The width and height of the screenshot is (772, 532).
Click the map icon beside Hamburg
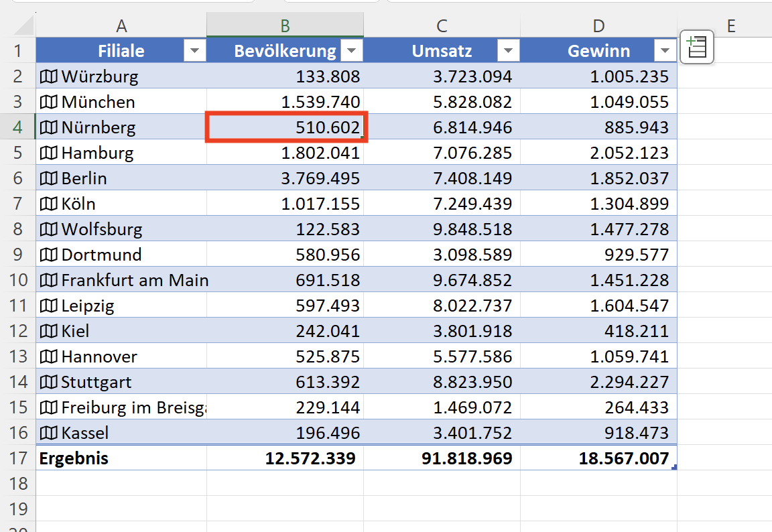click(49, 153)
